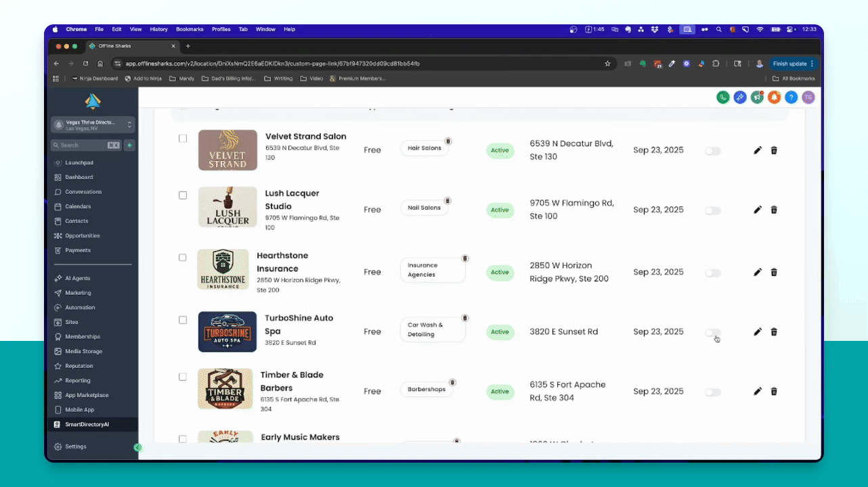Open the help question mark icon
Image resolution: width=868 pixels, height=487 pixels.
[x=791, y=97]
